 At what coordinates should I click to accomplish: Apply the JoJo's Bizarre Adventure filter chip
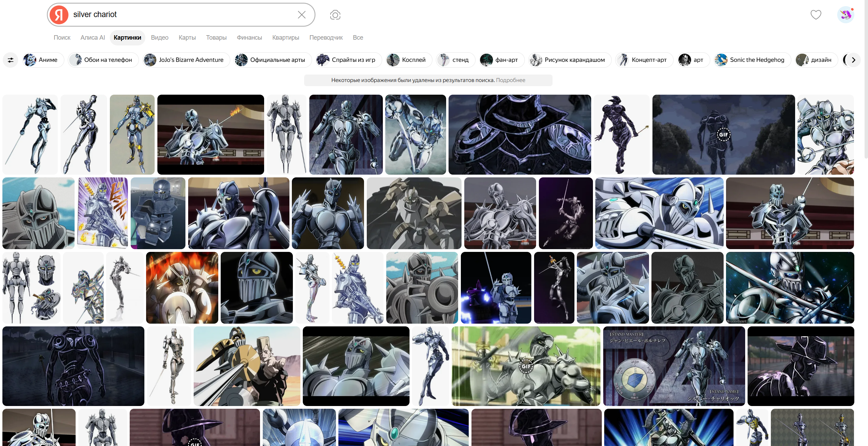click(x=186, y=60)
